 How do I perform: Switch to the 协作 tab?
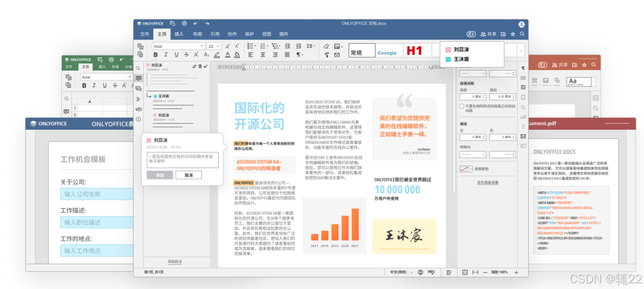pyautogui.click(x=232, y=34)
